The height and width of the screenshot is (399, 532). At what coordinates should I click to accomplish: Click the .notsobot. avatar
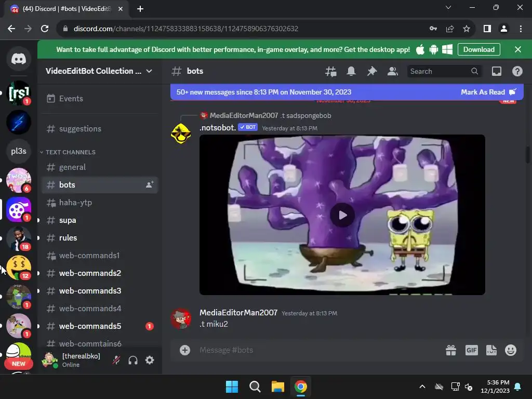[181, 134]
